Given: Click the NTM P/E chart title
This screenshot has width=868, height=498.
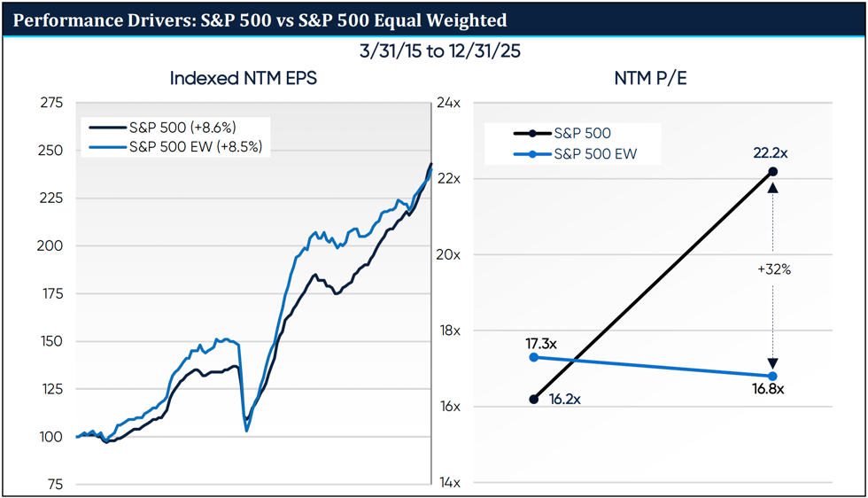Looking at the screenshot, I should point(651,78).
